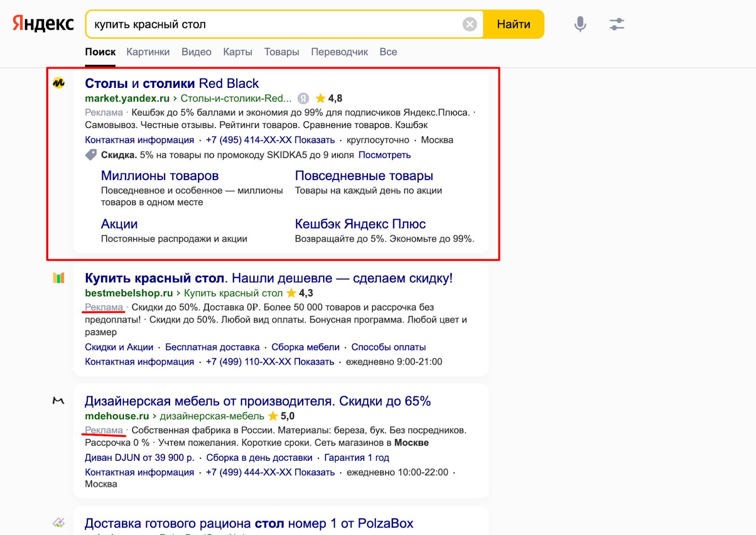Click the mdehouse.ru favicon
The height and width of the screenshot is (535, 756).
58,401
